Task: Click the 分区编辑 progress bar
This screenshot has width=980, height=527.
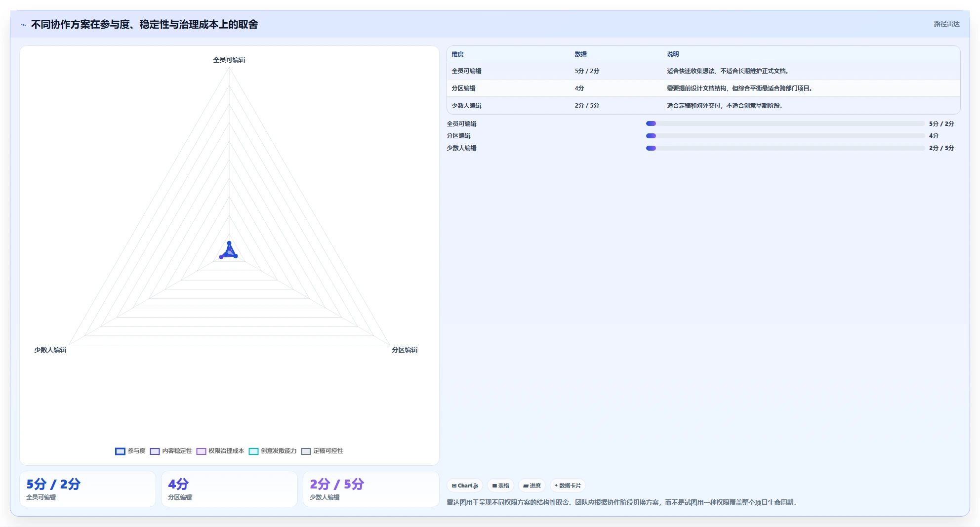Action: [x=785, y=136]
